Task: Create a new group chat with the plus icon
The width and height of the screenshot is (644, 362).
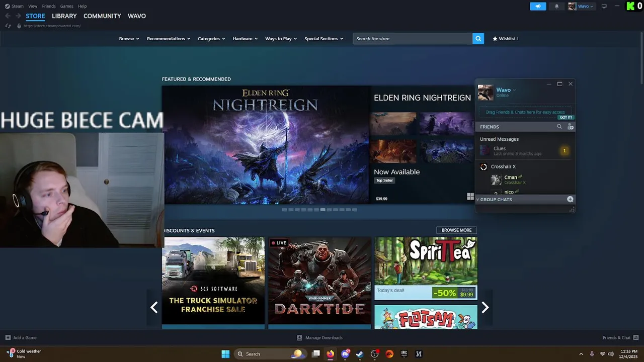Action: pyautogui.click(x=570, y=199)
